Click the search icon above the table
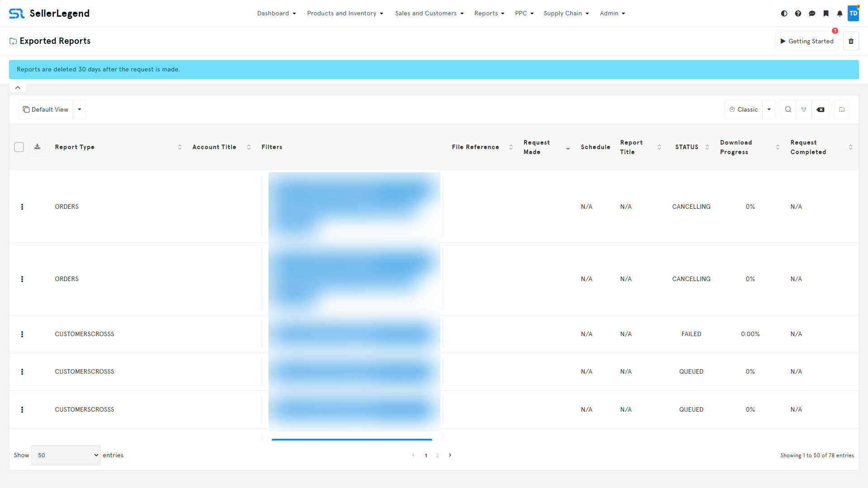 [788, 109]
